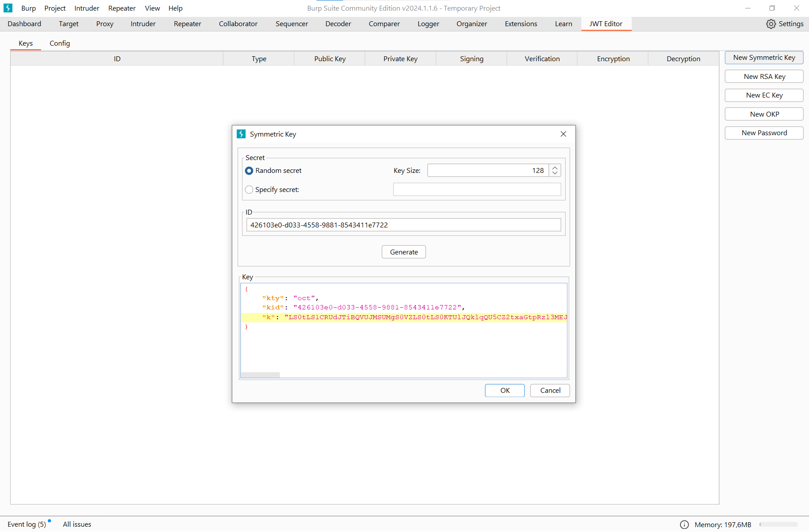Open the Burp menu

coord(28,8)
